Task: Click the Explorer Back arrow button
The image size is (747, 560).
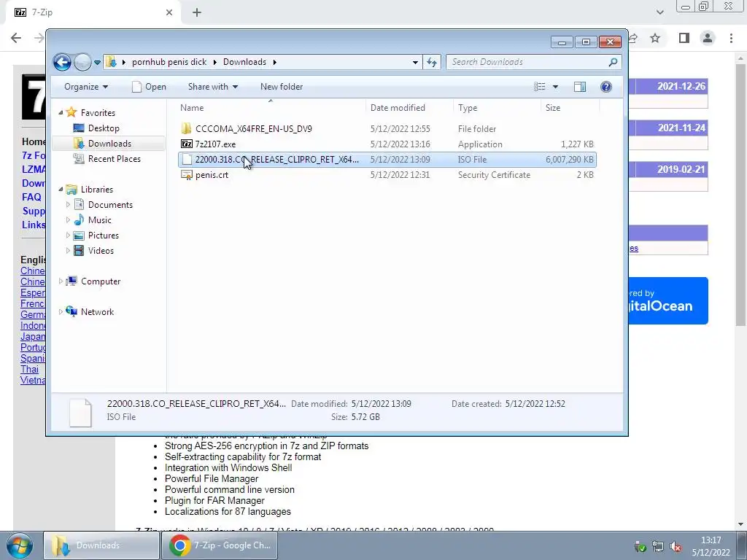Action: click(62, 62)
